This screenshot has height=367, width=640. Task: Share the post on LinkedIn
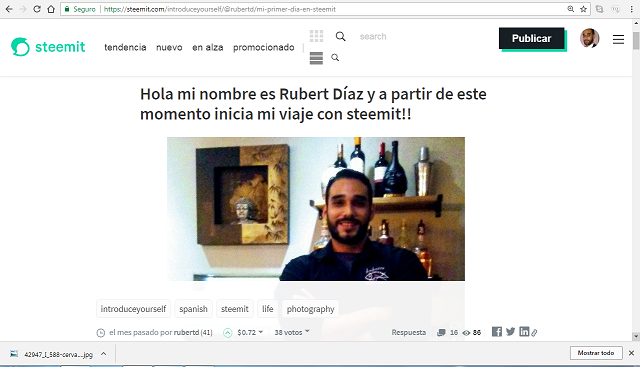click(x=524, y=331)
